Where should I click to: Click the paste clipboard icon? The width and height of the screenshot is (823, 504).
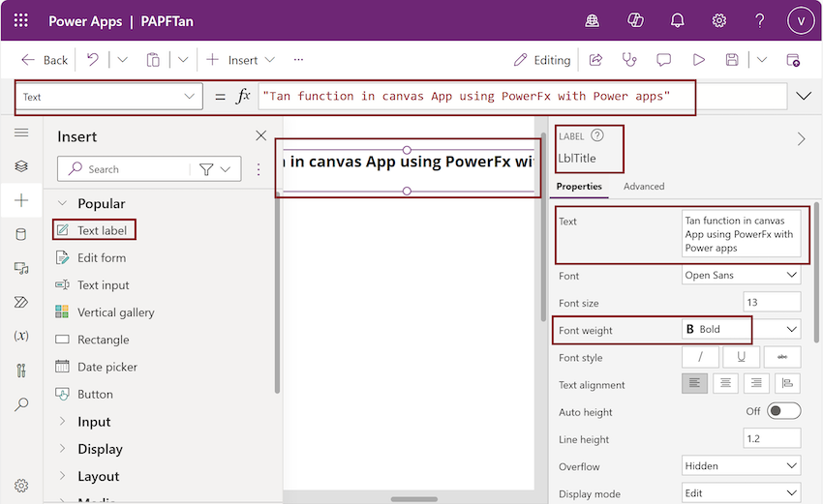click(x=153, y=60)
